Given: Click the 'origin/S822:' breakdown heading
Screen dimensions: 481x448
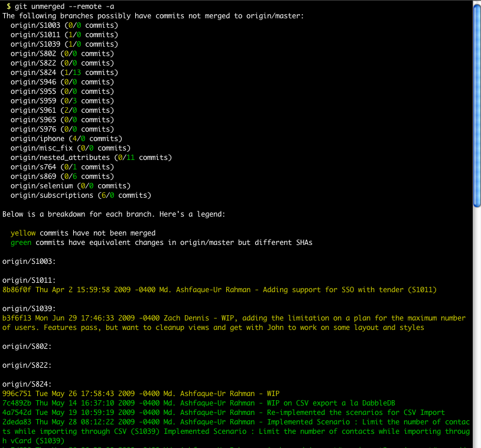Looking at the screenshot, I should coord(27,365).
